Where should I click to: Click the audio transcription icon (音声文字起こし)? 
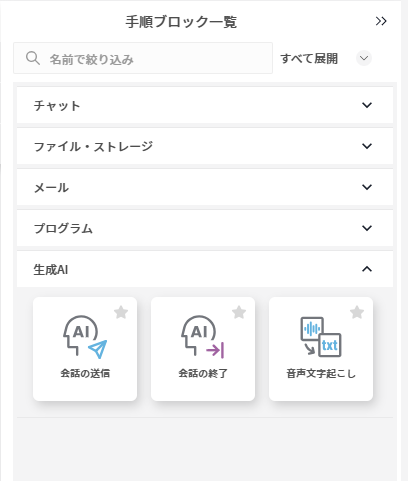(321, 337)
